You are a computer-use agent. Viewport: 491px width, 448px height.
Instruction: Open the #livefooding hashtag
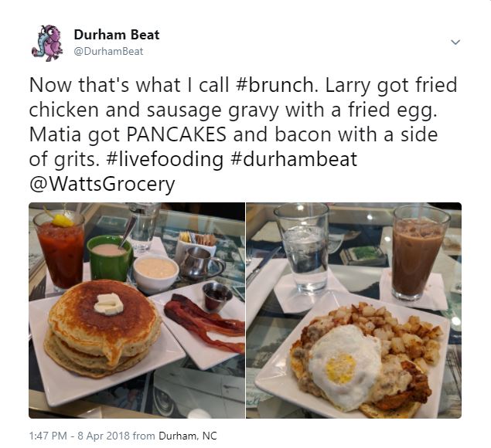pyautogui.click(x=165, y=159)
